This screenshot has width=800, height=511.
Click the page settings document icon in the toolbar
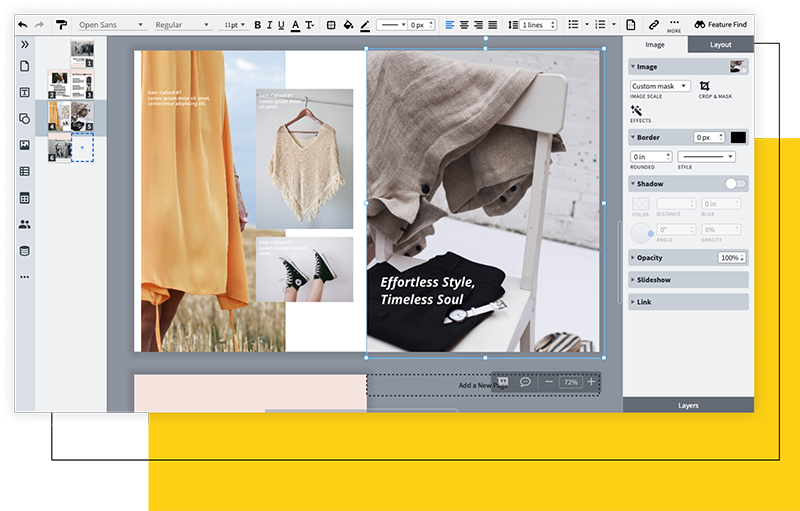[631, 24]
